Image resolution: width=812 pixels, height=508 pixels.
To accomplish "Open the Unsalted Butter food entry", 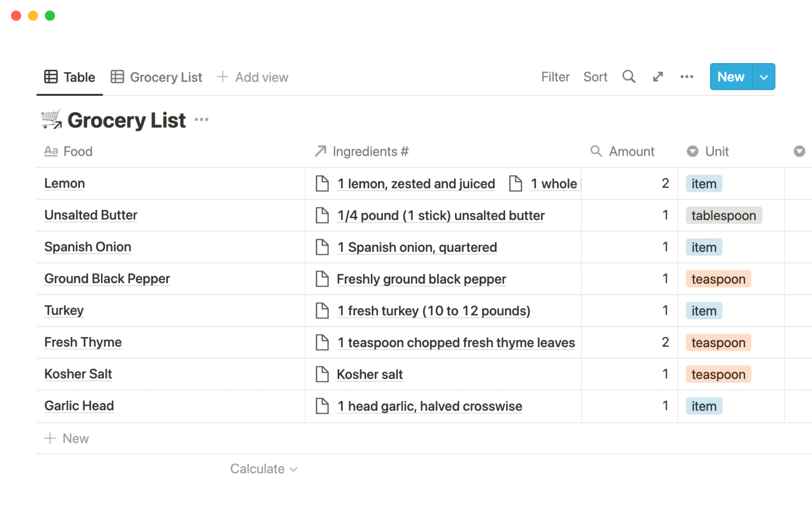I will (x=91, y=215).
